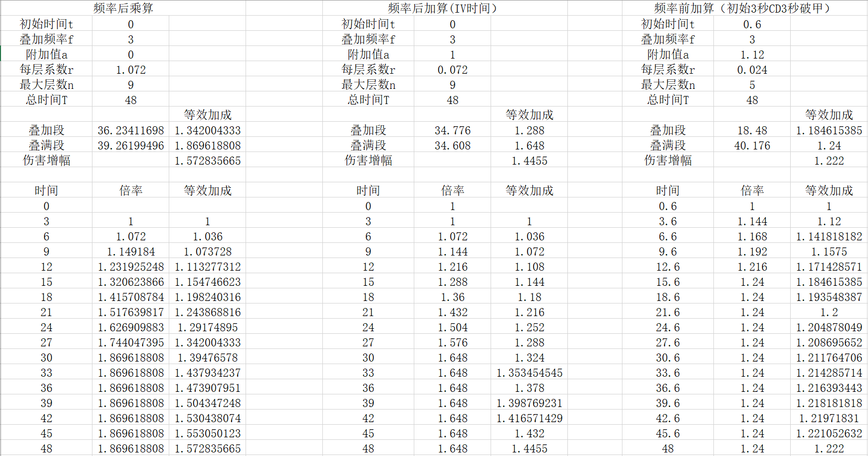The image size is (868, 456).
Task: Click the cell 1.398769231
Action: 529,403
